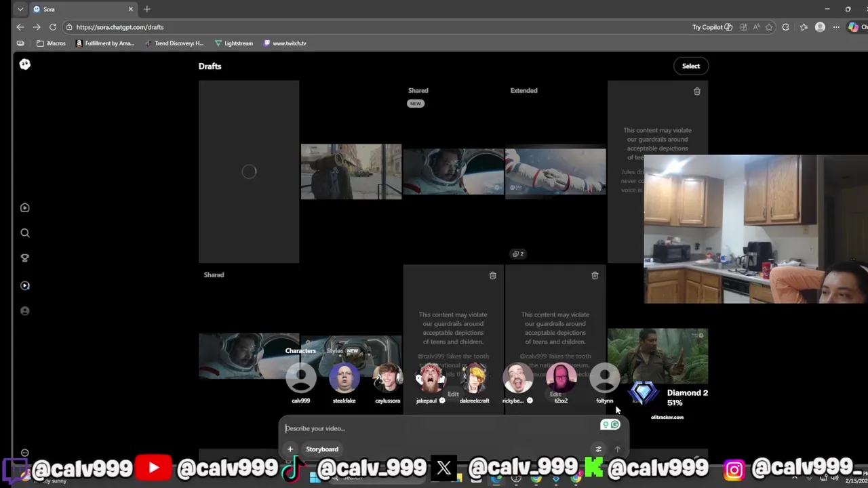Open the profile icon in the Sora sidebar

[x=25, y=310]
